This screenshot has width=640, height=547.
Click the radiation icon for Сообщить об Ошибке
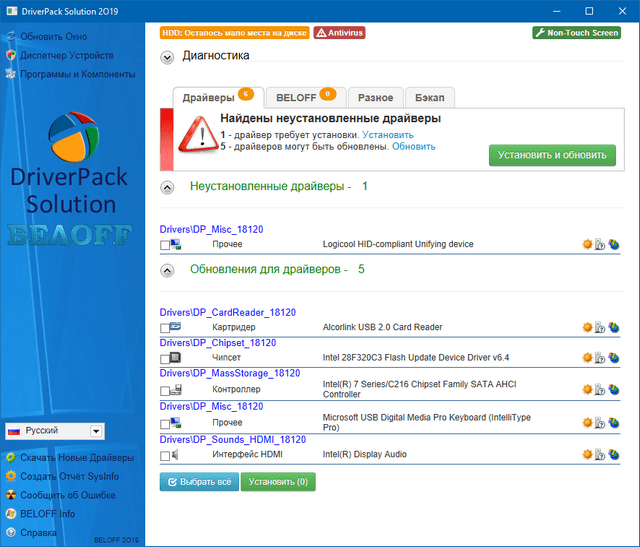[x=10, y=495]
